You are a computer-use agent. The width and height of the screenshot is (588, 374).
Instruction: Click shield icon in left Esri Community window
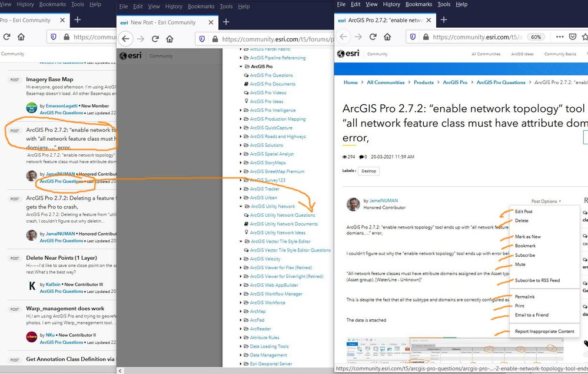pos(53,37)
